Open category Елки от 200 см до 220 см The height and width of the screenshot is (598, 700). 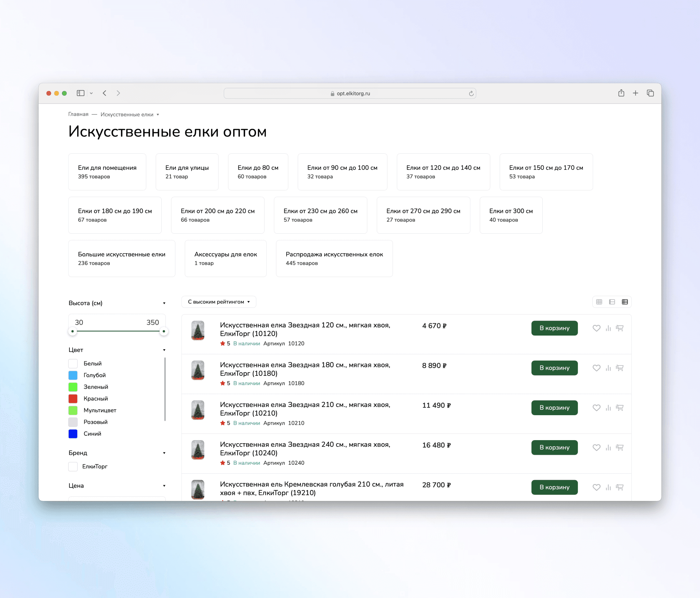point(218,215)
